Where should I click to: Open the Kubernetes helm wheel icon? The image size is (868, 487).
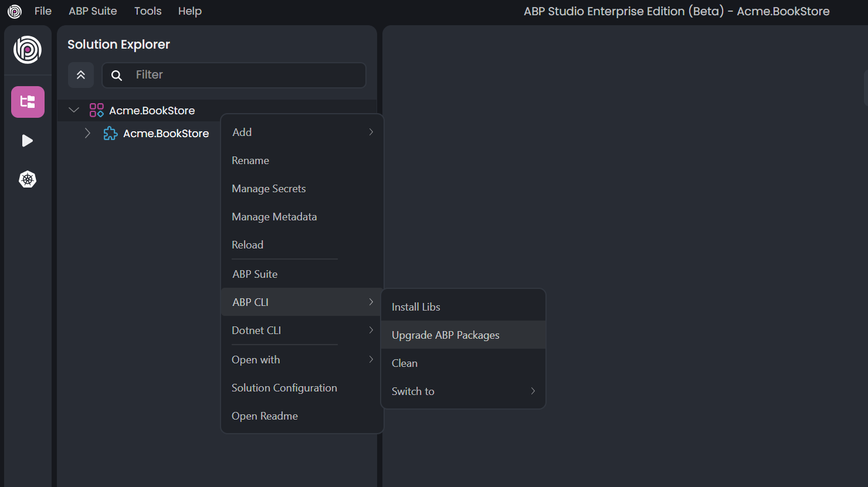[x=28, y=179]
